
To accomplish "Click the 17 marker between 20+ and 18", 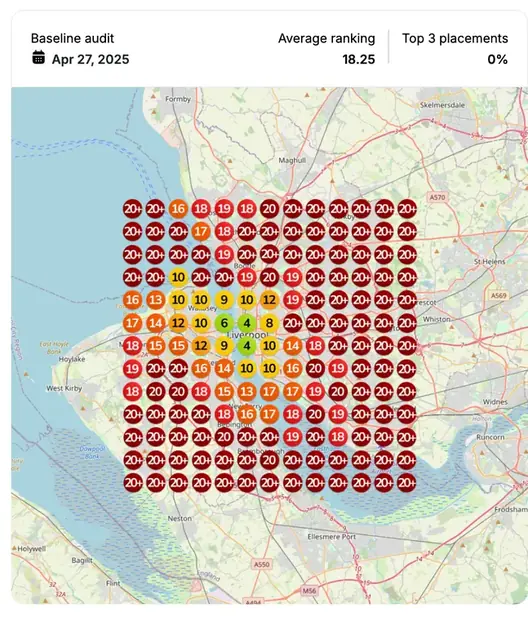I will (x=201, y=232).
